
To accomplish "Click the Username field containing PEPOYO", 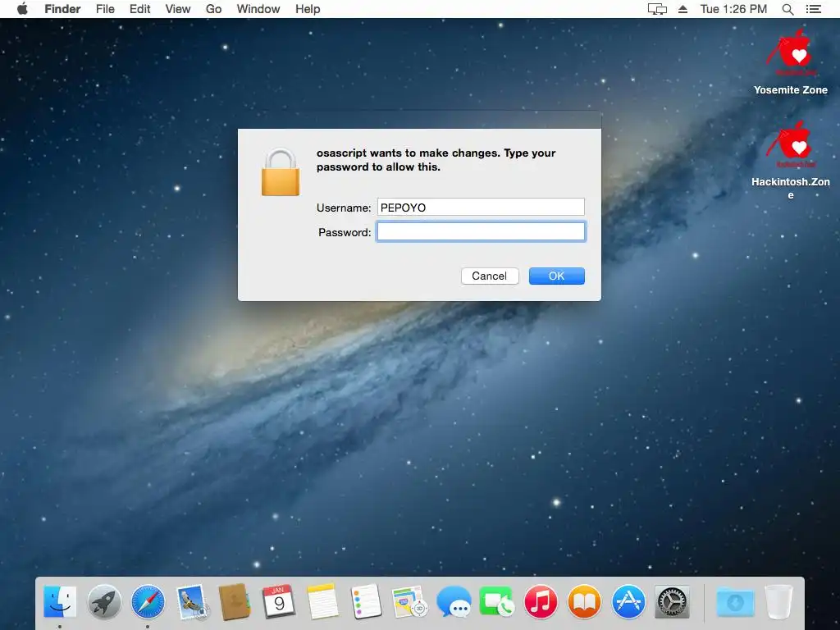I will pyautogui.click(x=481, y=208).
